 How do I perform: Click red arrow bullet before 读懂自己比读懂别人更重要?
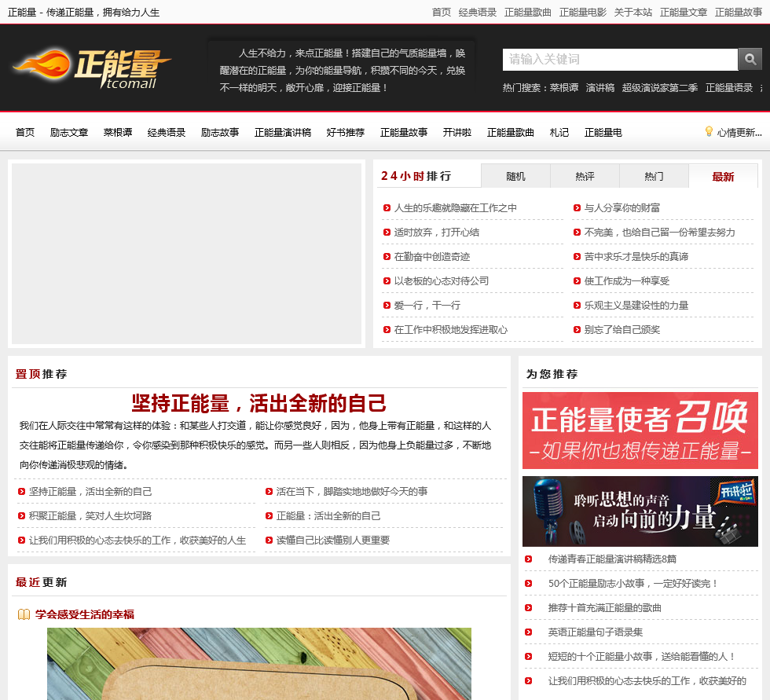[x=269, y=541]
